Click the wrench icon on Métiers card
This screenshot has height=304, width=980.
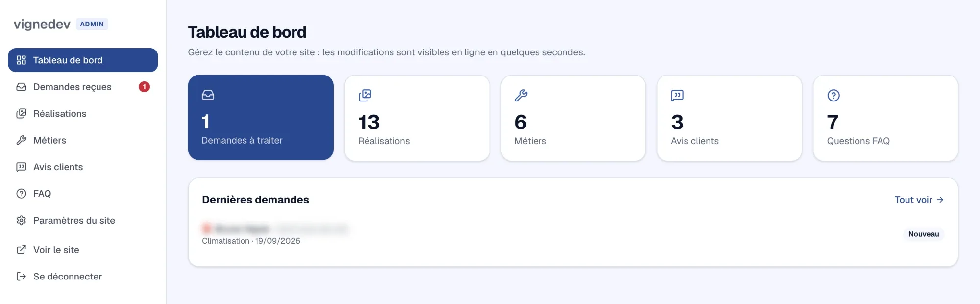click(521, 95)
